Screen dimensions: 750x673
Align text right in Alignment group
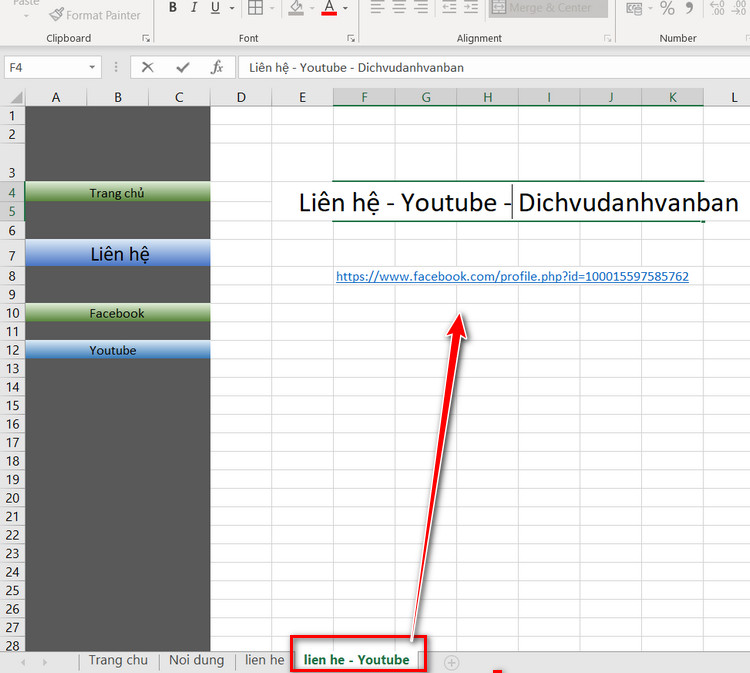(421, 7)
